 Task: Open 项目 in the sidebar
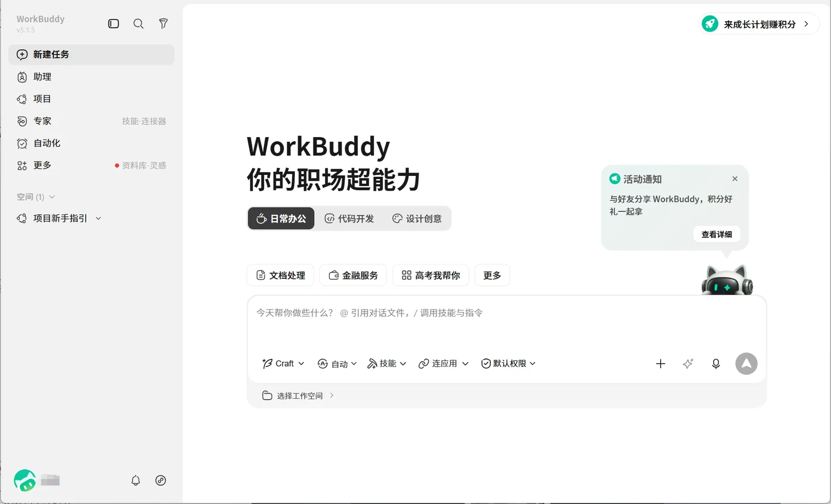[x=91, y=99]
